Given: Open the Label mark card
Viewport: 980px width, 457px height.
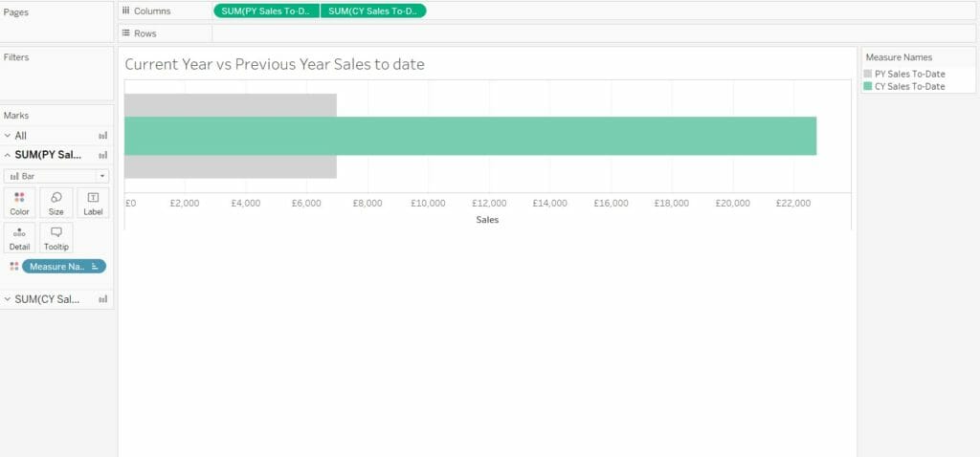Looking at the screenshot, I should click(93, 203).
